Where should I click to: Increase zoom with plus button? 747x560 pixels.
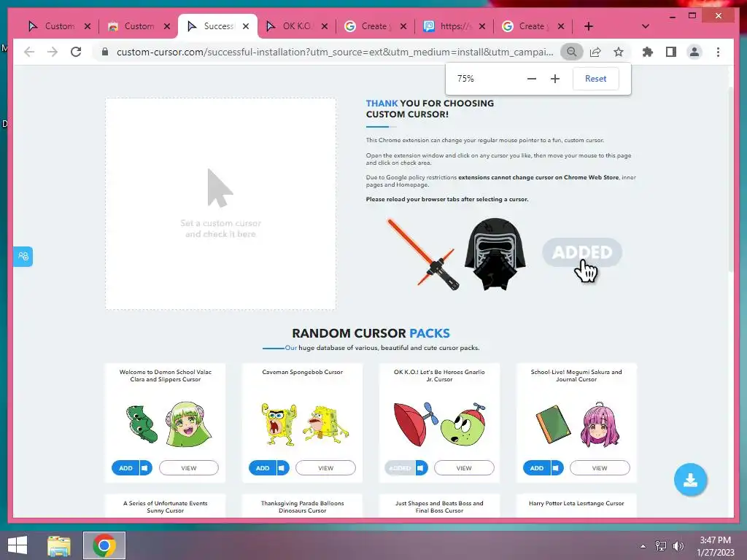[x=555, y=79]
